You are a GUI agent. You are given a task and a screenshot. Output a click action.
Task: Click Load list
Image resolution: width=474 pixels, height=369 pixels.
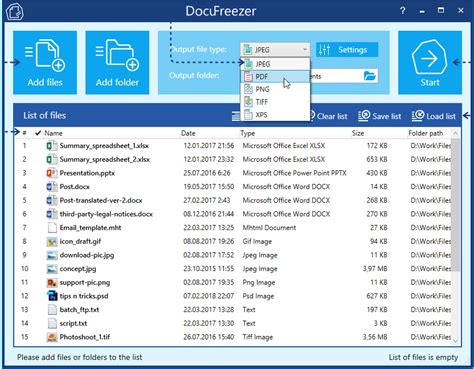[434, 116]
